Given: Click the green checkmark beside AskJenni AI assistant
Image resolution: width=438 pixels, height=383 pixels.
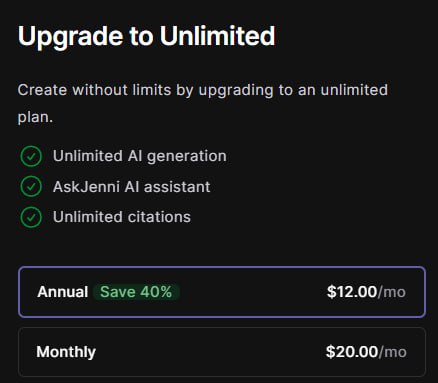Looking at the screenshot, I should click(31, 187).
